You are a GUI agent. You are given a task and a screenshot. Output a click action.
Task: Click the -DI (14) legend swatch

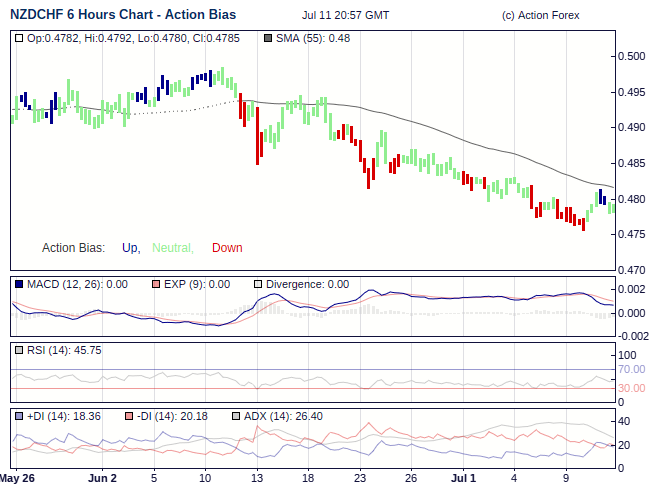[x=129, y=416]
